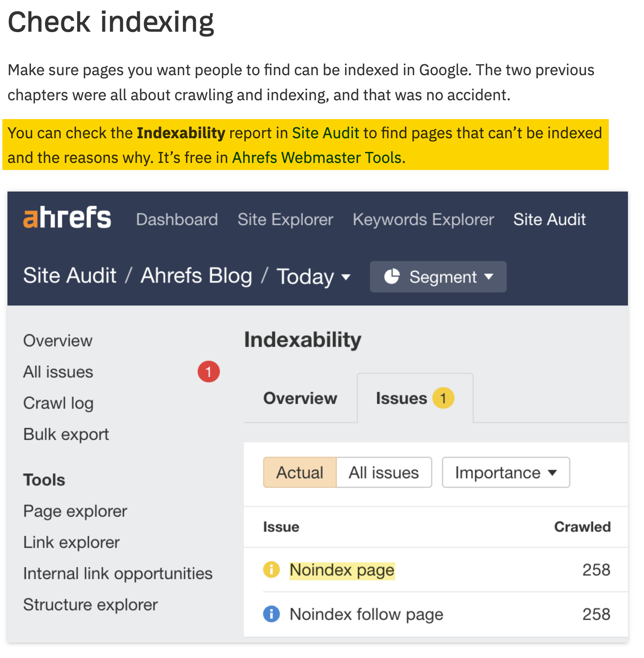
Task: Open the Crawl log sidebar item
Action: 58,403
